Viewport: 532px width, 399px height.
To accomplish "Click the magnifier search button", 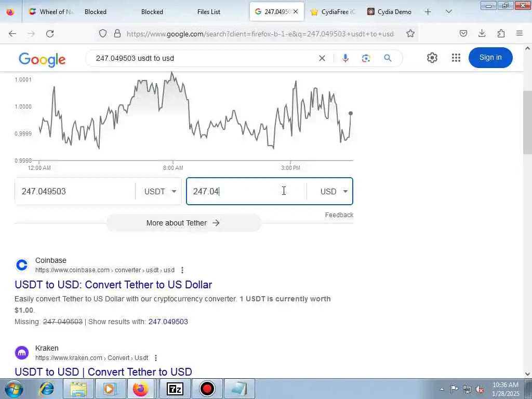I will click(388, 58).
